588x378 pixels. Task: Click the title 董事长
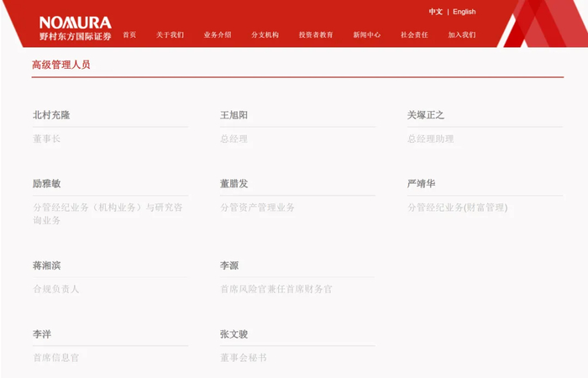coord(47,139)
